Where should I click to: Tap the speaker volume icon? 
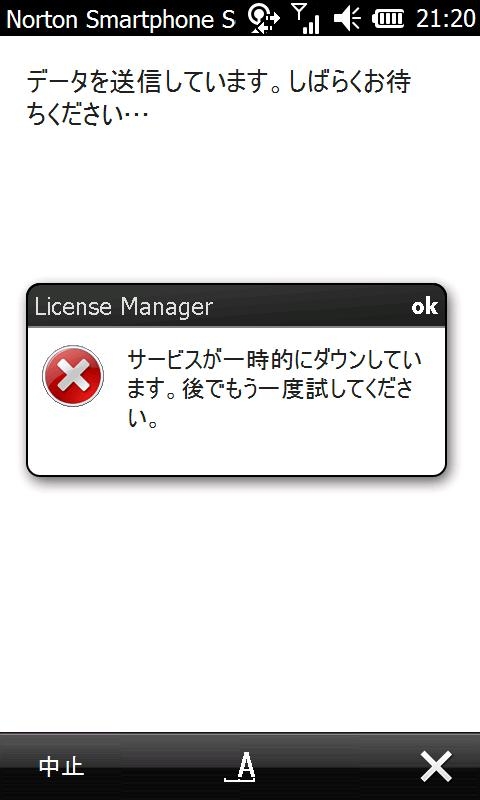click(x=347, y=19)
